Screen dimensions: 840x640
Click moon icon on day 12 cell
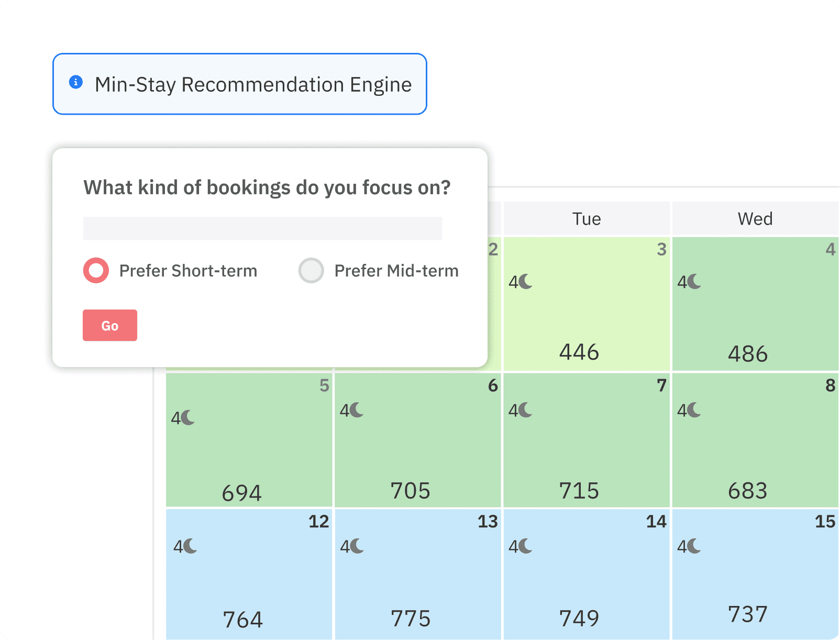pos(191,546)
